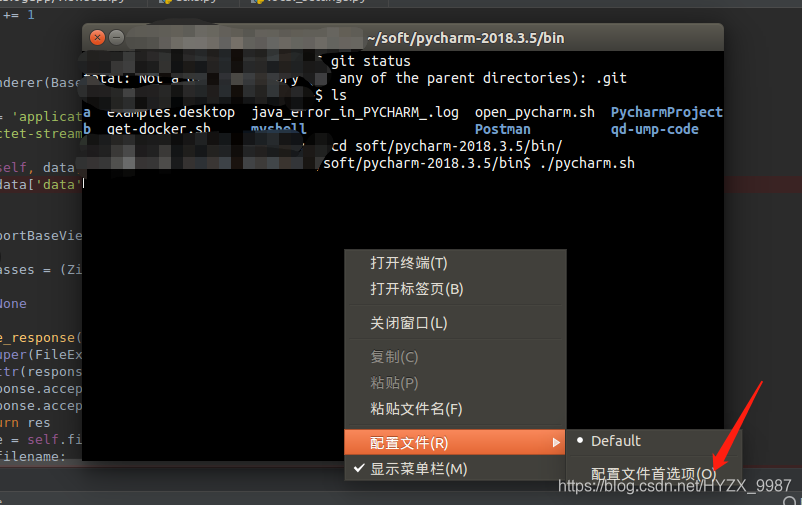Minimize the terminal window with gray button
This screenshot has width=802, height=505.
[x=117, y=37]
